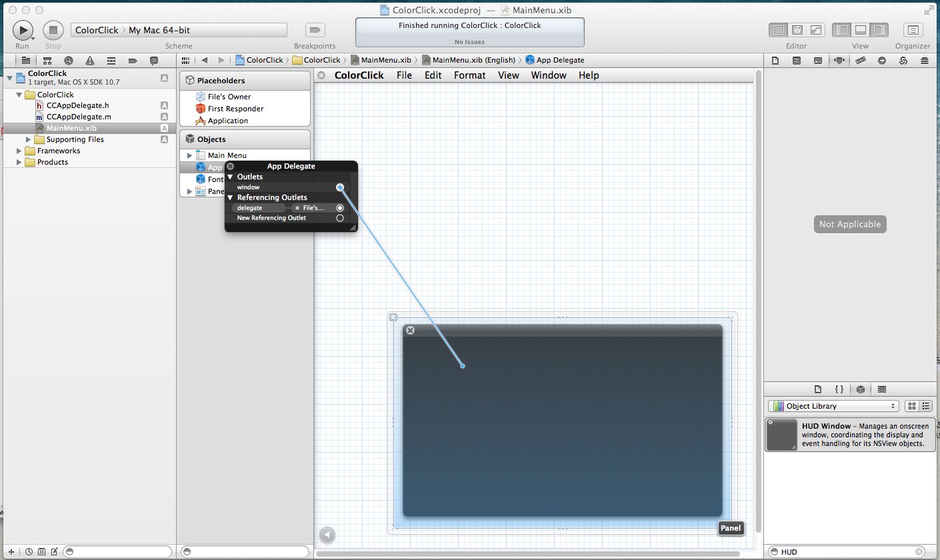Remove the File's Owner delegate connection
The height and width of the screenshot is (560, 940).
coord(297,208)
